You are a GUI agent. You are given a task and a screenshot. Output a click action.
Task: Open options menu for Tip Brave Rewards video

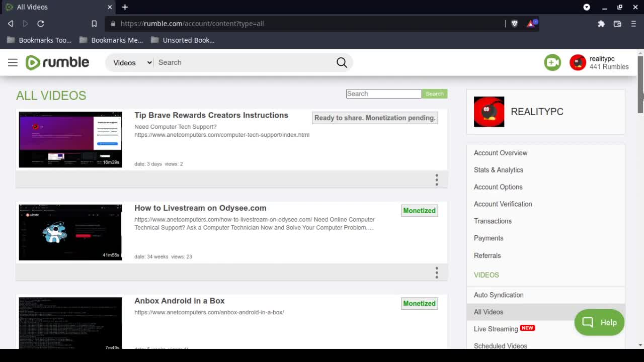[x=437, y=179]
